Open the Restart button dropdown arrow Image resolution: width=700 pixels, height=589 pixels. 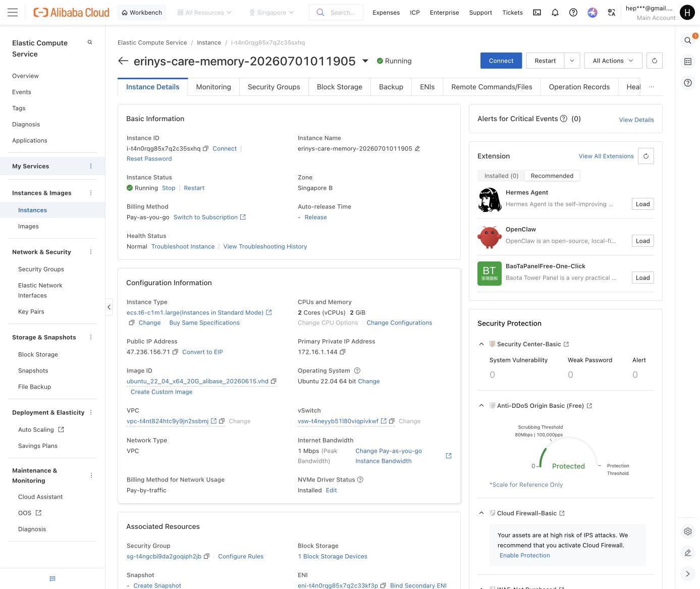tap(572, 61)
